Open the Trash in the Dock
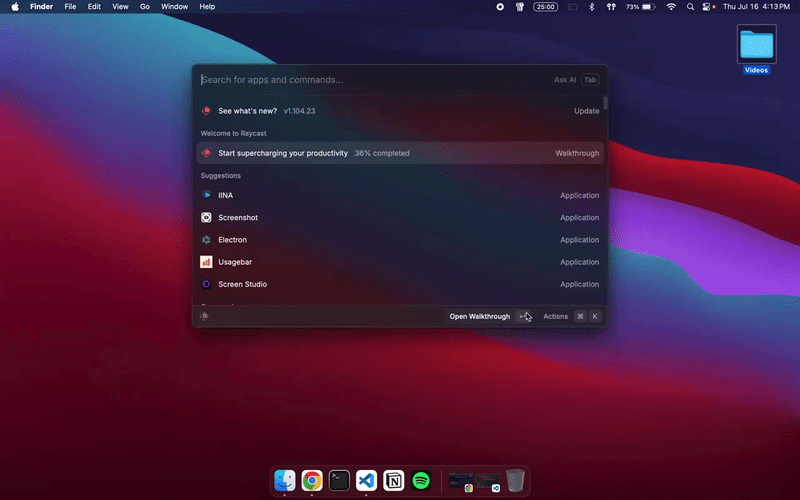800x500 pixels. click(x=515, y=481)
